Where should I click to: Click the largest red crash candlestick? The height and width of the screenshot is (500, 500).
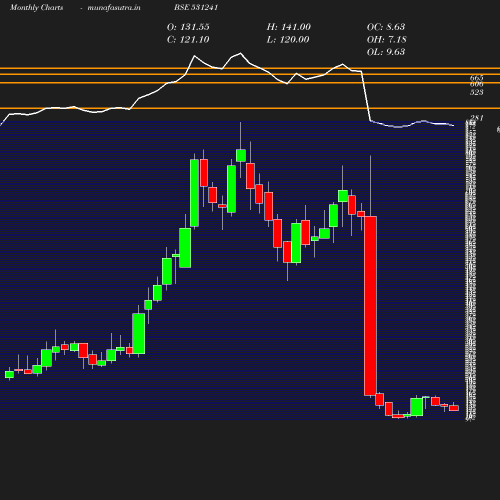pyautogui.click(x=370, y=306)
